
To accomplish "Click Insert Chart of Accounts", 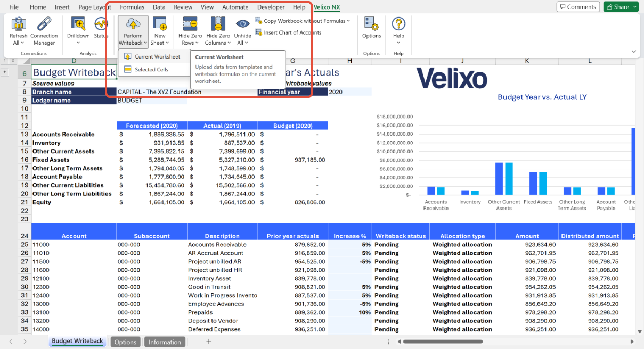I will [288, 32].
